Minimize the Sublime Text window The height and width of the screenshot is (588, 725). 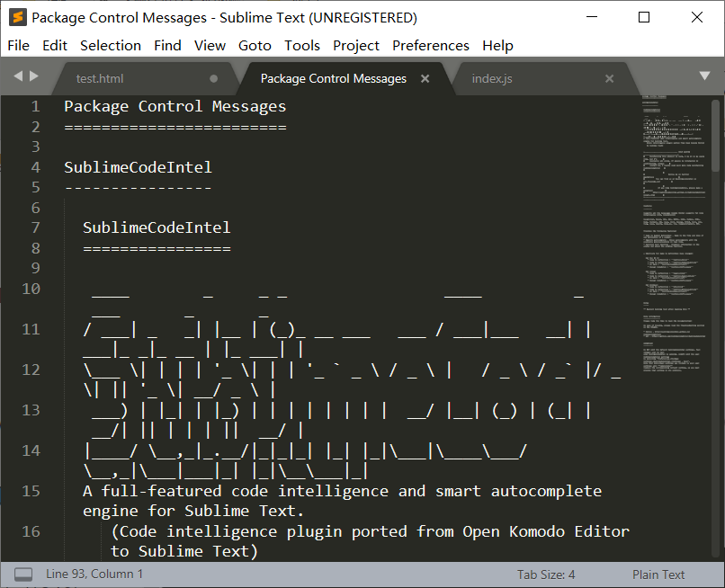[592, 17]
